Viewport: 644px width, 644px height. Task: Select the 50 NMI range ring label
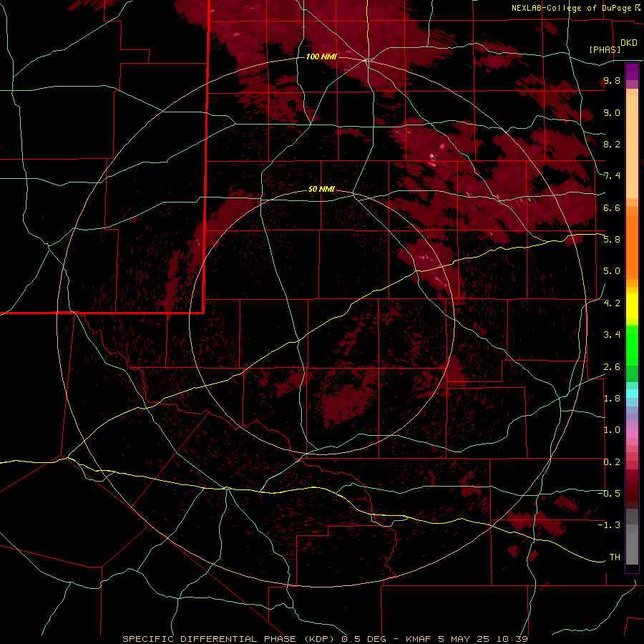tap(321, 189)
